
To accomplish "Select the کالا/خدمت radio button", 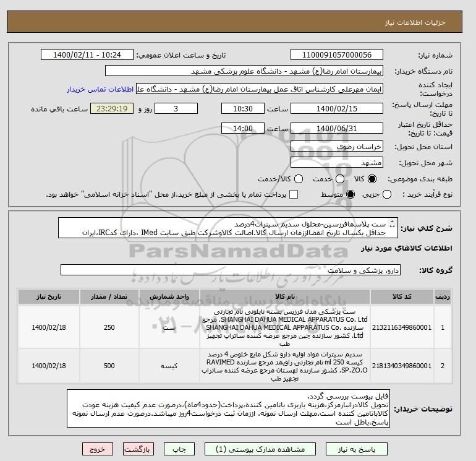I will pos(299,179).
